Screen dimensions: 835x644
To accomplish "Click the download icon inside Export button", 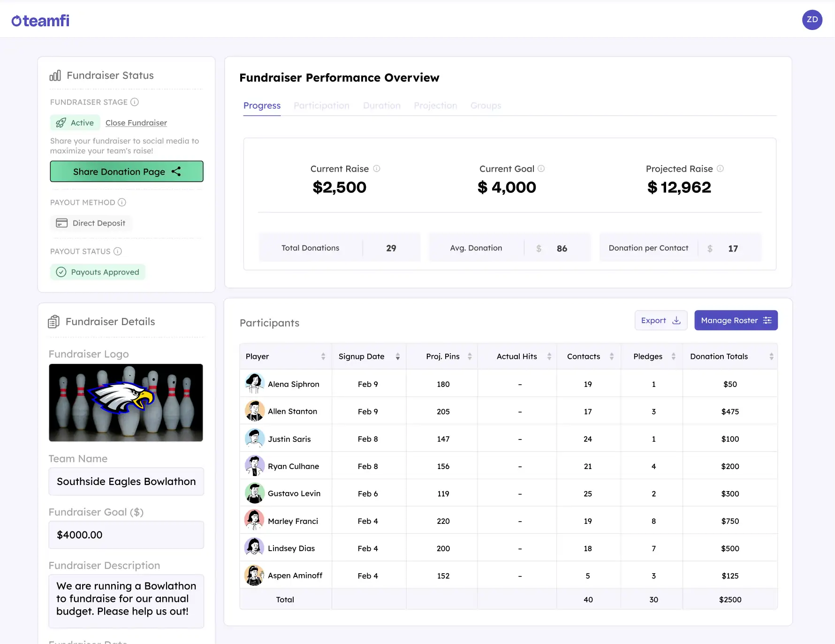I will pyautogui.click(x=676, y=320).
